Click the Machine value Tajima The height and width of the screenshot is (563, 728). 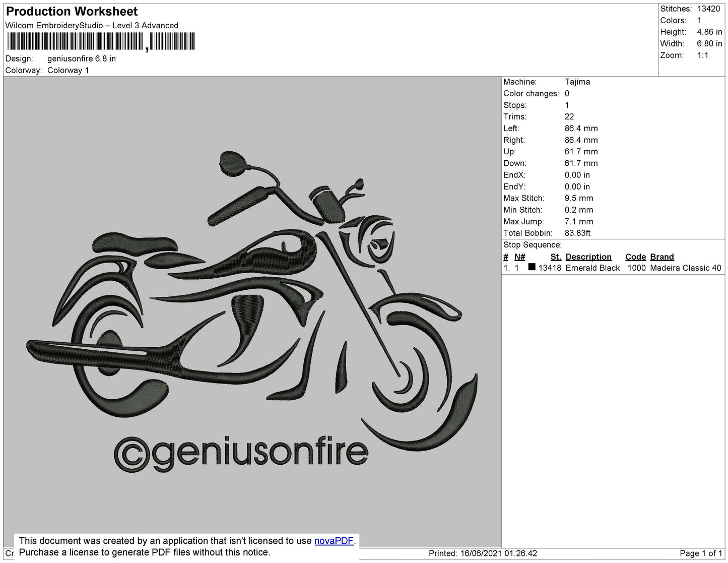click(x=577, y=82)
